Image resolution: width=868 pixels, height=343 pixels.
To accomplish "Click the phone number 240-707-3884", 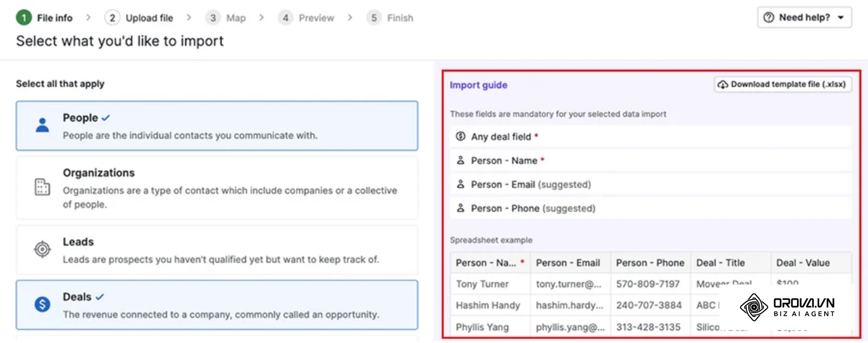I will pyautogui.click(x=649, y=305).
